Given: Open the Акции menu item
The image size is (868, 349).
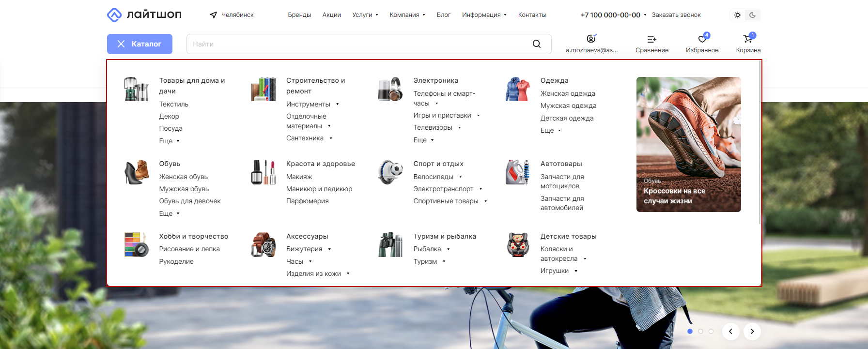Looking at the screenshot, I should pyautogui.click(x=332, y=15).
